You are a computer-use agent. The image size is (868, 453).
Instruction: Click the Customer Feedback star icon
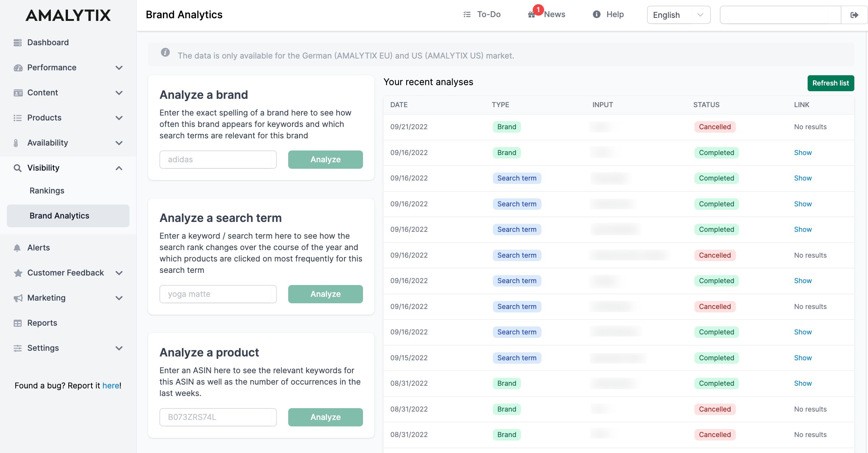click(17, 272)
